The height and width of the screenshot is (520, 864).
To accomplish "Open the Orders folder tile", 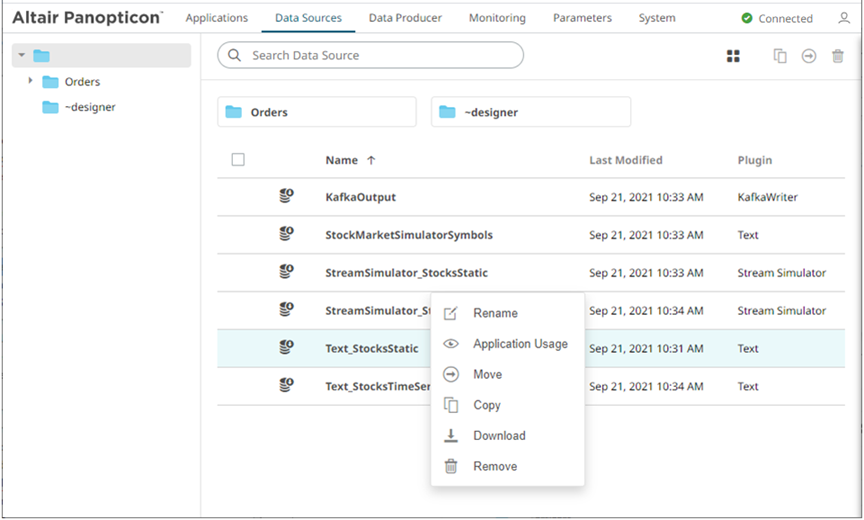I will coord(316,112).
